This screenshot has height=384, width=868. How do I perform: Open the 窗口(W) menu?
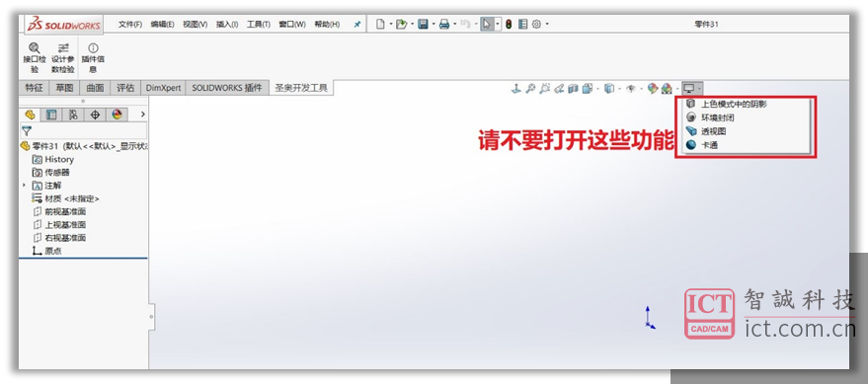[x=292, y=25]
